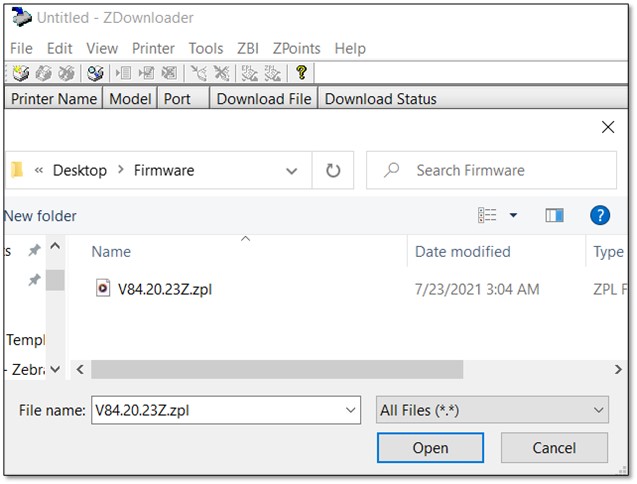The width and height of the screenshot is (637, 484).
Task: Click the second grayed download toolbar icon with pencil
Action: click(x=146, y=73)
